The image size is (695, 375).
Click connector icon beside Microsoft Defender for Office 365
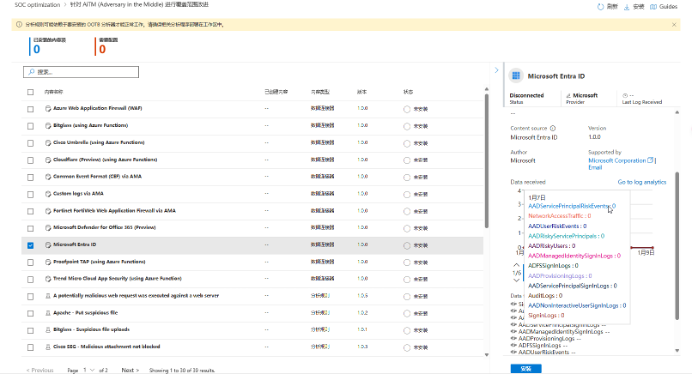coord(48,228)
